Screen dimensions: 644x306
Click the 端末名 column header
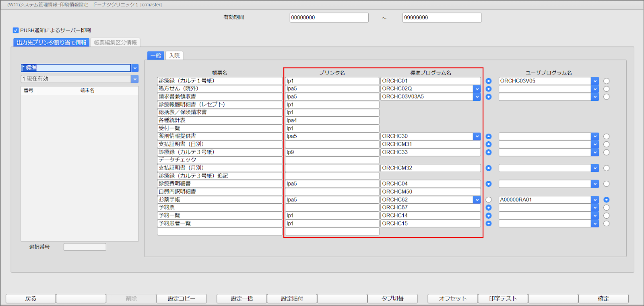coord(87,91)
